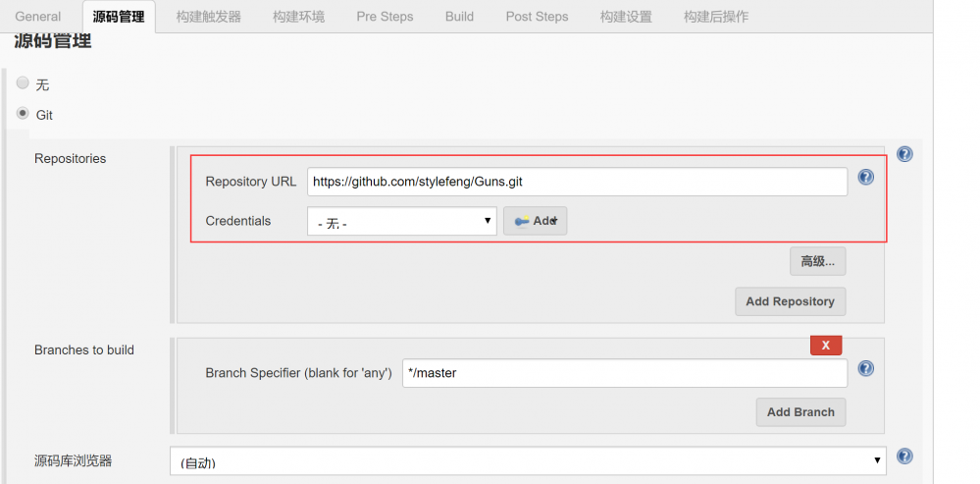
Task: Switch to the Build tab
Action: pyautogui.click(x=459, y=17)
